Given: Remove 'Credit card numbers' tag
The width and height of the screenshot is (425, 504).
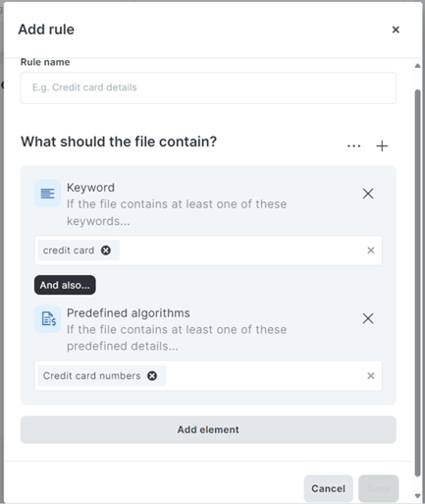Looking at the screenshot, I should pyautogui.click(x=152, y=375).
